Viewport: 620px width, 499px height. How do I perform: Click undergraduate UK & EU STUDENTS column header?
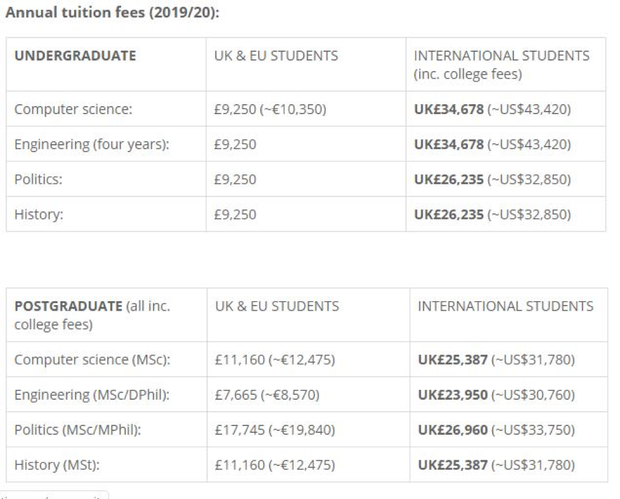click(x=276, y=56)
